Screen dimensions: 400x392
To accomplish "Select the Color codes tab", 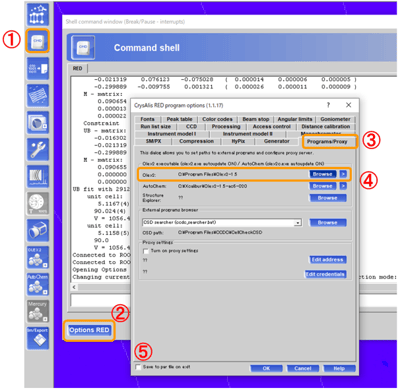I will coord(217,119).
